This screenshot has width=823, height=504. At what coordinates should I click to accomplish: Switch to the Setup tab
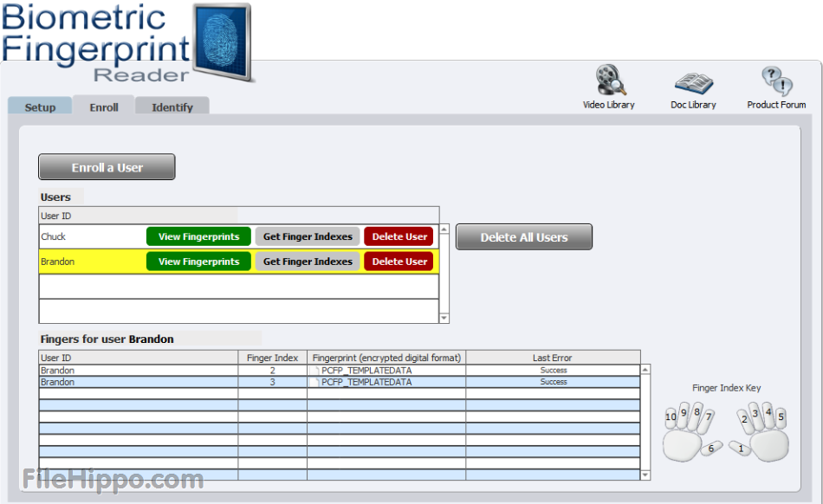[x=39, y=107]
